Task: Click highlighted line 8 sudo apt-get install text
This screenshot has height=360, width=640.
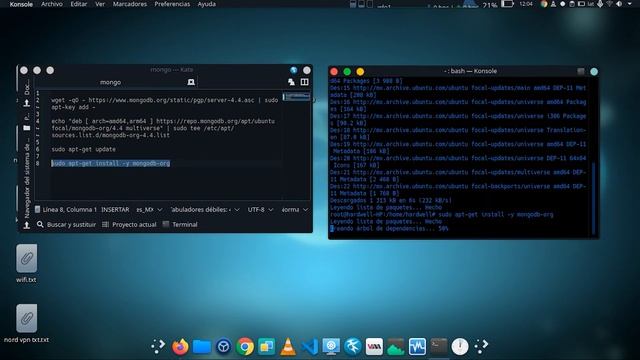Action: tap(111, 163)
